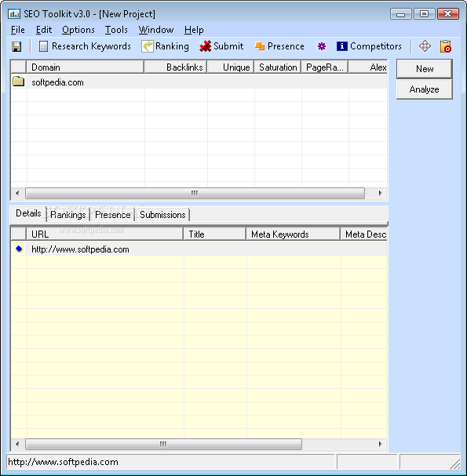Click the URL column header
467x476 pixels.
tap(105, 234)
